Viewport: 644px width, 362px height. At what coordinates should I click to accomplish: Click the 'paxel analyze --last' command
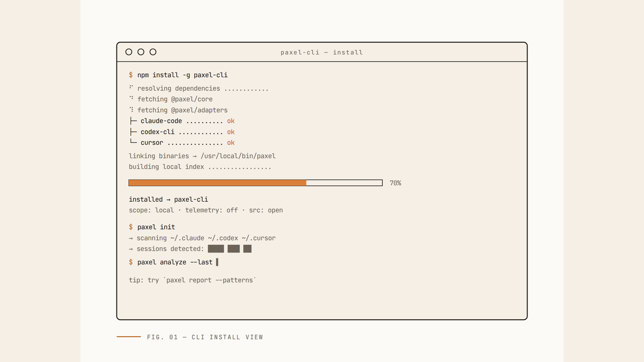pos(175,262)
